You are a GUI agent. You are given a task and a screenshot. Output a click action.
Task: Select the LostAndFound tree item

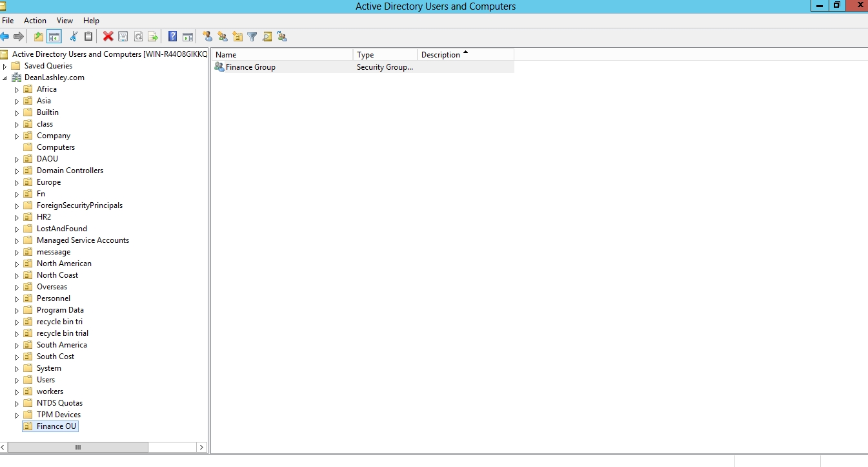point(61,229)
